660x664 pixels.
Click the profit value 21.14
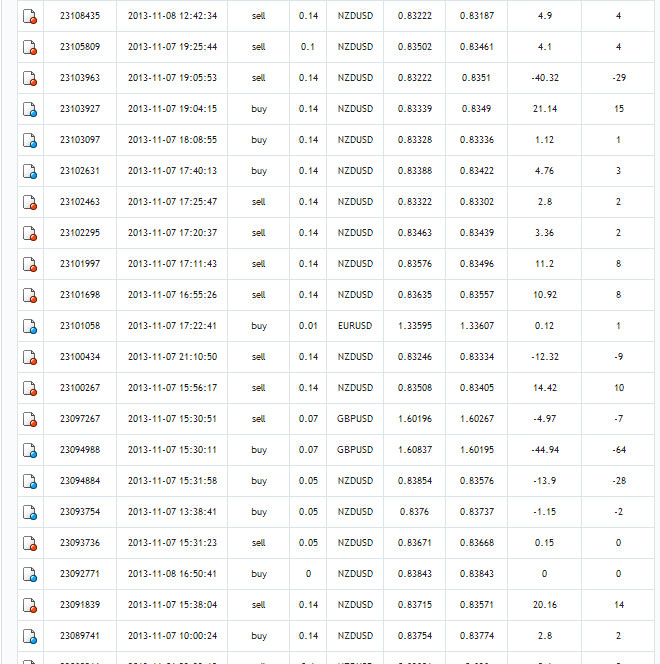coord(545,108)
